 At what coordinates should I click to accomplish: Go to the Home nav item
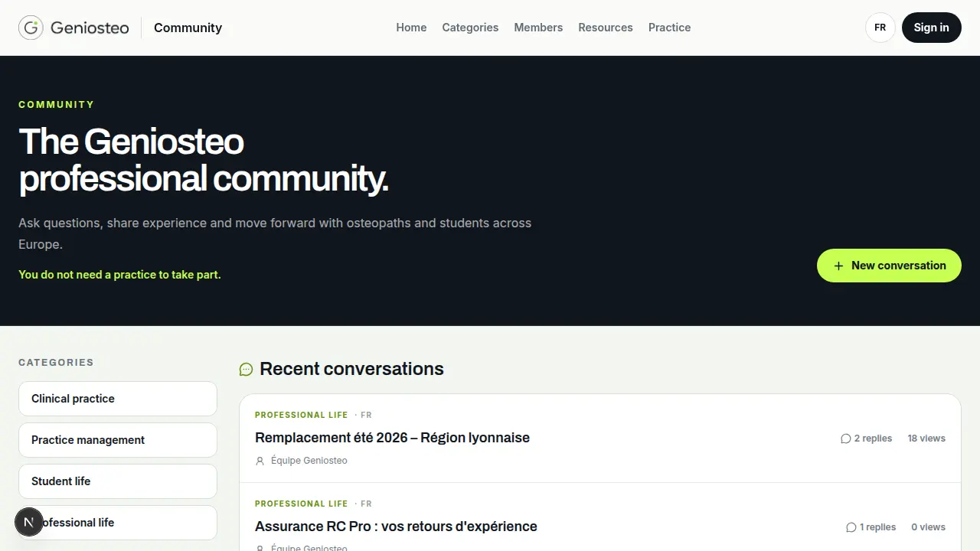point(411,28)
